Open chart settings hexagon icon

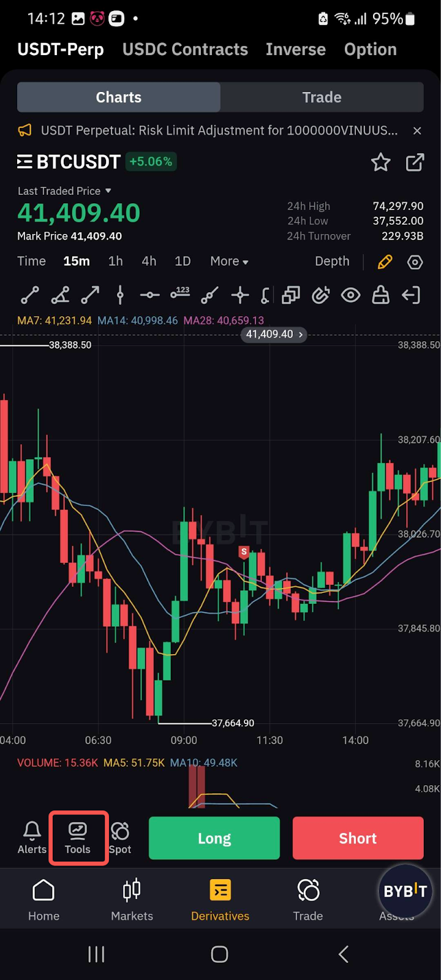(415, 262)
